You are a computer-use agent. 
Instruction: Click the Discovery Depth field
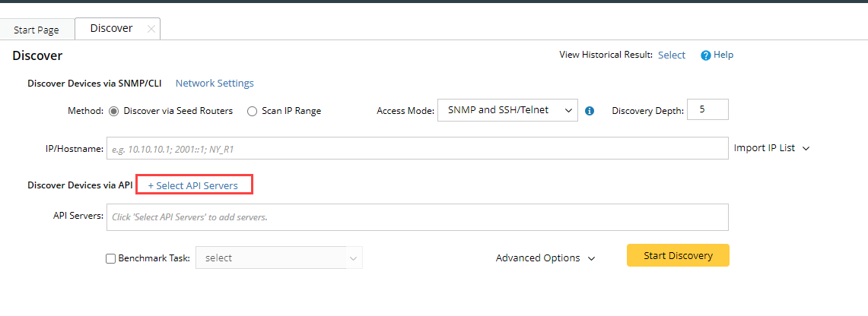(x=707, y=109)
